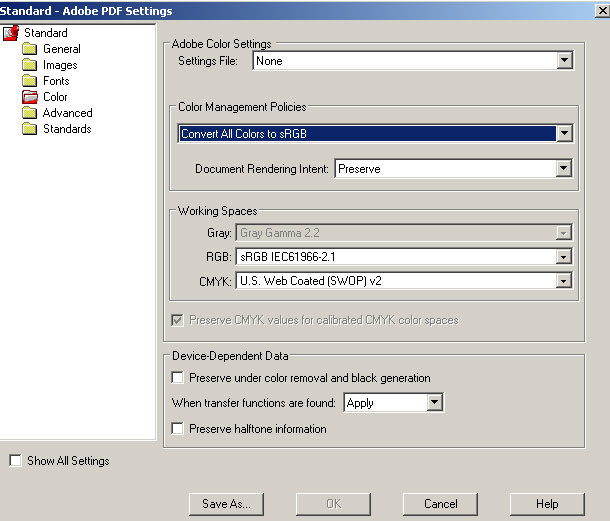Click the Advanced folder icon

[x=30, y=113]
